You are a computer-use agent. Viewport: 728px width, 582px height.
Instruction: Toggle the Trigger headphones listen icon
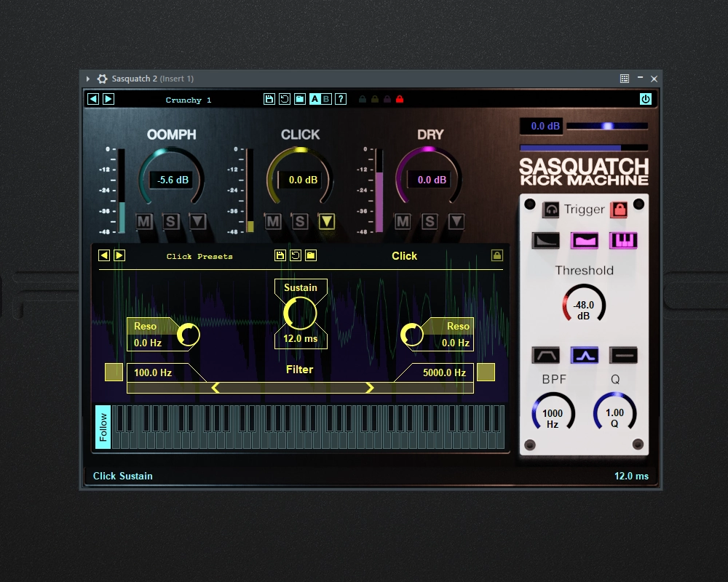[x=550, y=210]
